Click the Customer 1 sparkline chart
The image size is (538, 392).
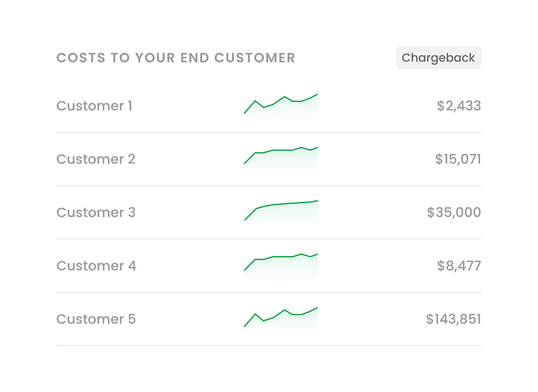tap(280, 105)
